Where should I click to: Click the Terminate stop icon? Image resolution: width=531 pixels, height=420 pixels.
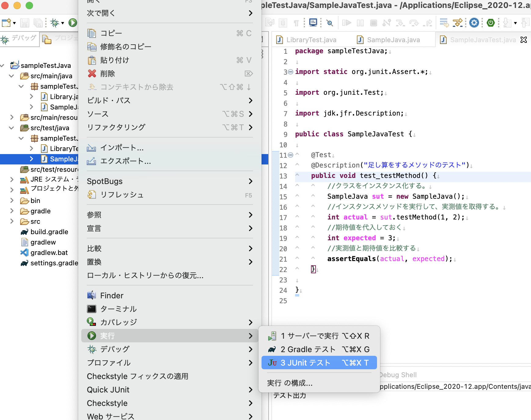point(373,23)
